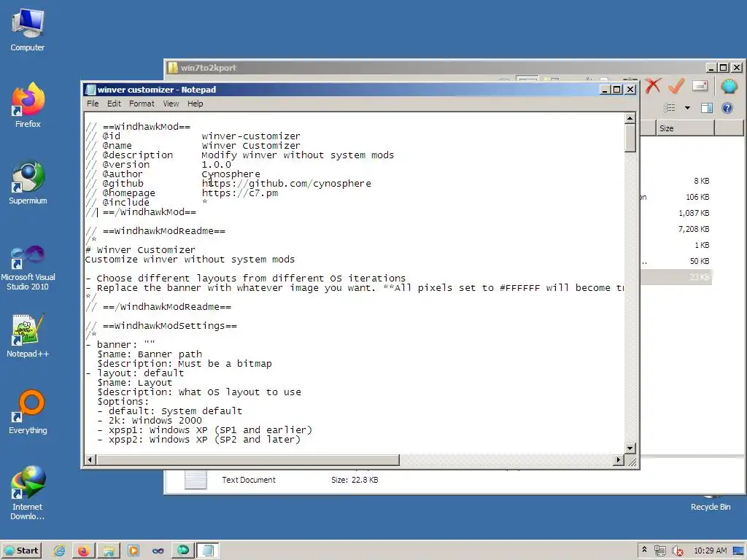This screenshot has height=560, width=747.
Task: Click the '106 KB' size entry in Explorer
Action: coord(697,197)
